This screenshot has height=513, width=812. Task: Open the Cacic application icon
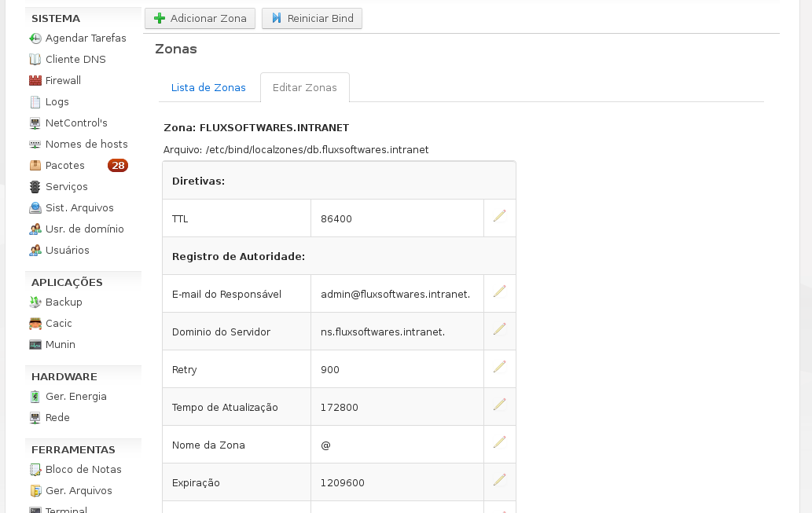(35, 324)
